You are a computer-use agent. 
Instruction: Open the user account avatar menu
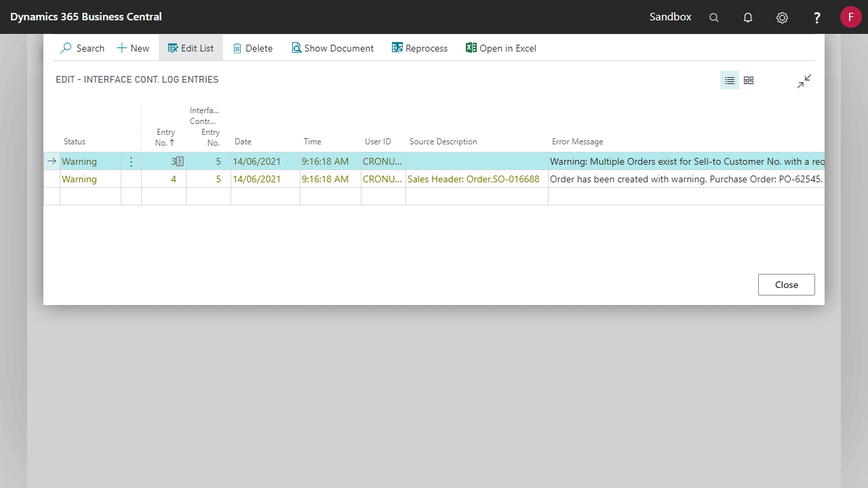click(850, 17)
